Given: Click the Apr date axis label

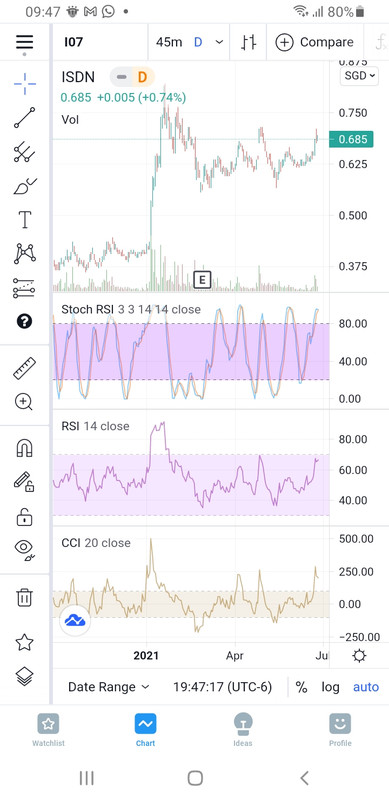Looking at the screenshot, I should click(x=235, y=656).
